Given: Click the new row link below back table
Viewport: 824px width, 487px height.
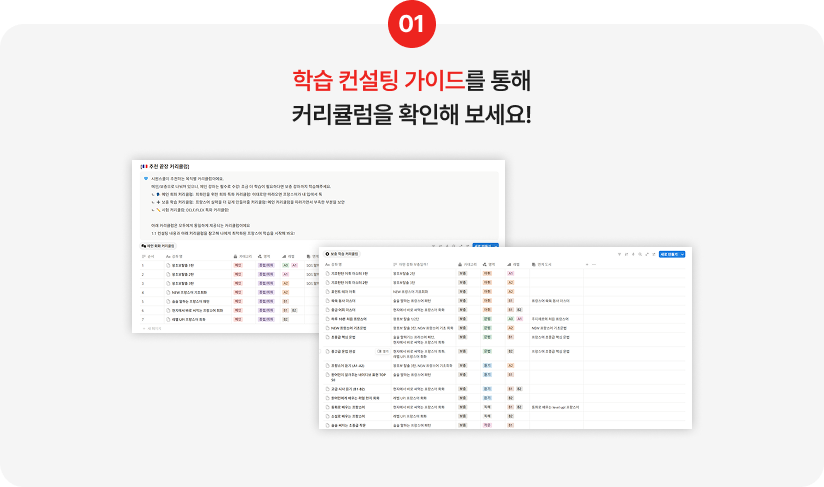Looking at the screenshot, I should pyautogui.click(x=154, y=327).
